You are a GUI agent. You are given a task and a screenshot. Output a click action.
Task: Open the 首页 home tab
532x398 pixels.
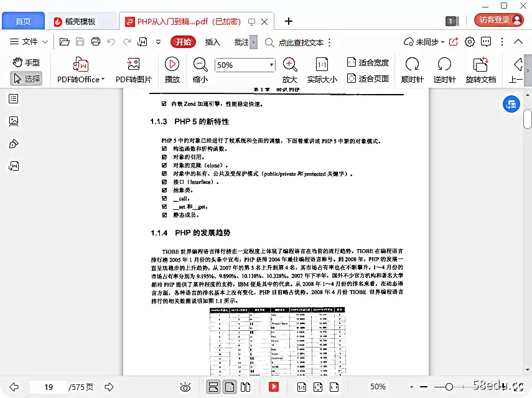[x=23, y=21]
